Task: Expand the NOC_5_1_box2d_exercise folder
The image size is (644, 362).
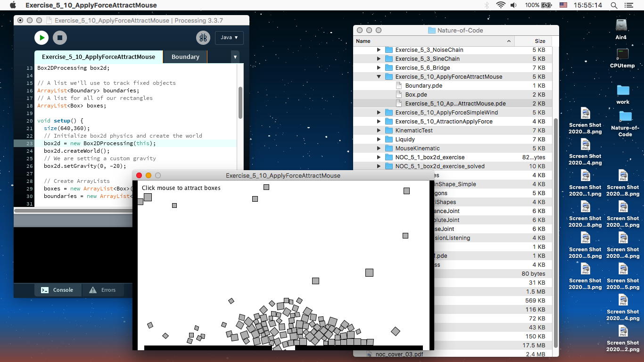Action: pos(379,157)
